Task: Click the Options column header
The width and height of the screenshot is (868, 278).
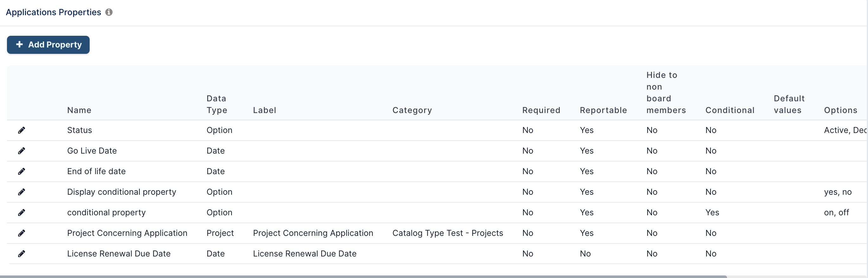Action: click(x=841, y=110)
